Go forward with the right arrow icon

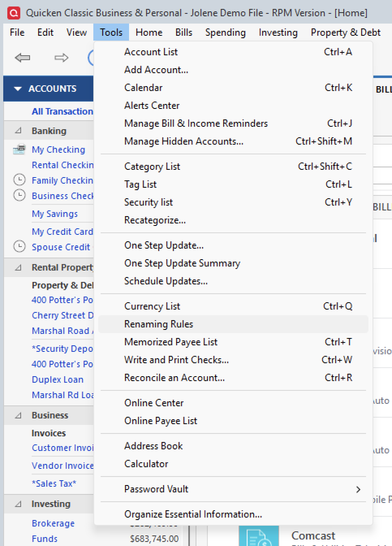click(61, 58)
